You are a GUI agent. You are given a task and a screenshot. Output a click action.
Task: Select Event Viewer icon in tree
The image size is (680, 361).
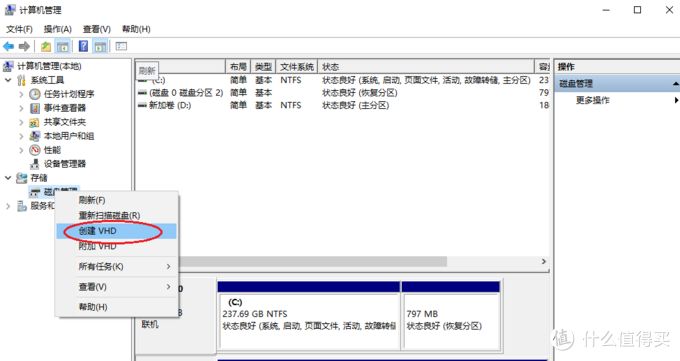coord(35,108)
